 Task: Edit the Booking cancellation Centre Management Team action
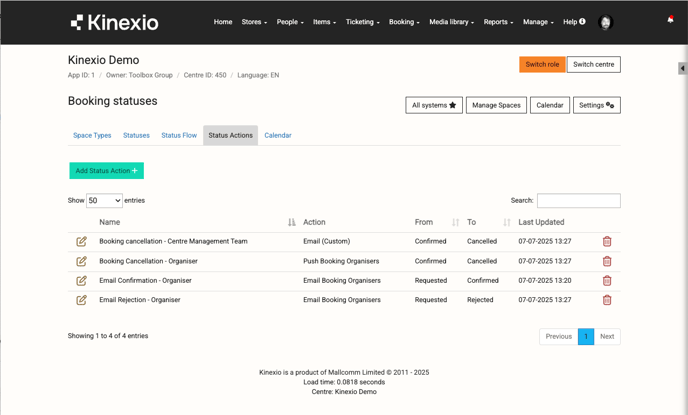[x=82, y=241]
